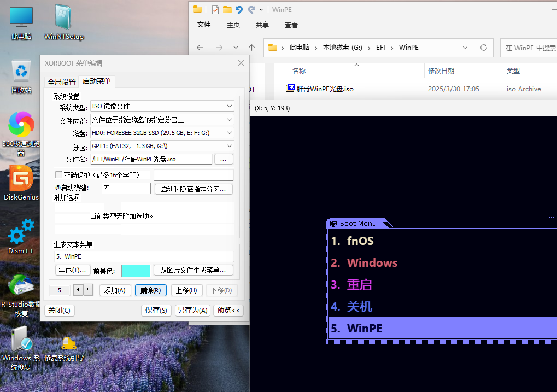Select 1. fnOS in Boot Menu preview
The width and height of the screenshot is (557, 392).
pyautogui.click(x=443, y=241)
